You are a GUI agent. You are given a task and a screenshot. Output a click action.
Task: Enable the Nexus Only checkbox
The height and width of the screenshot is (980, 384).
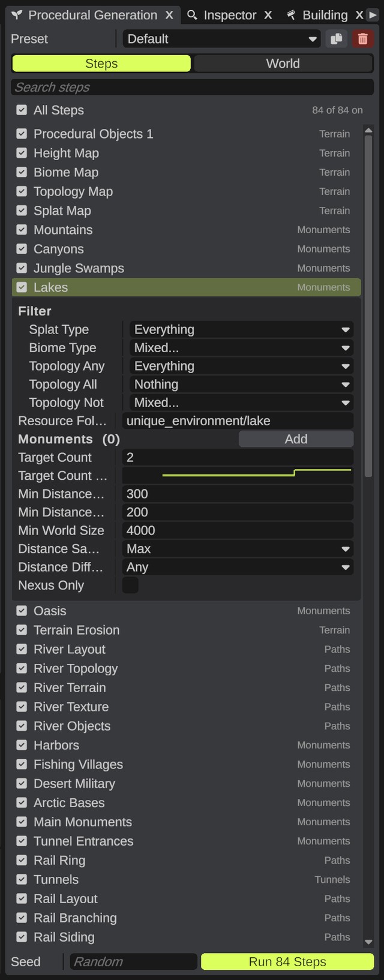[130, 585]
